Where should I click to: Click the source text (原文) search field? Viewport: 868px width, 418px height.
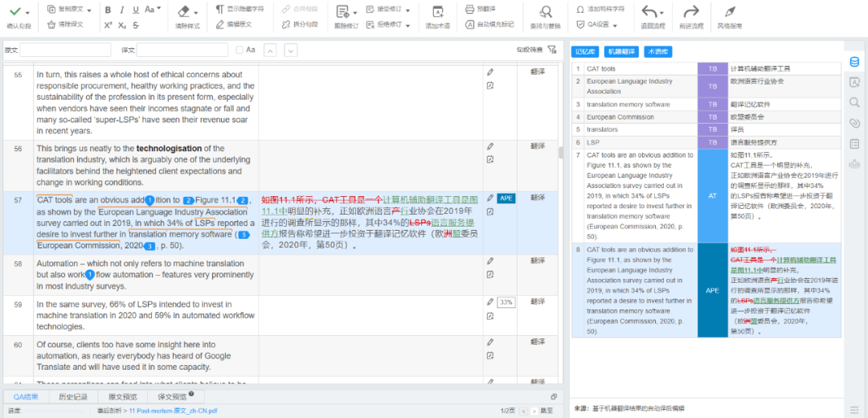click(x=65, y=50)
